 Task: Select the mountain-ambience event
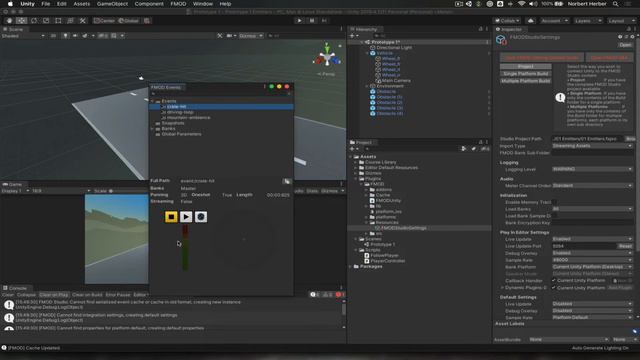(188, 118)
